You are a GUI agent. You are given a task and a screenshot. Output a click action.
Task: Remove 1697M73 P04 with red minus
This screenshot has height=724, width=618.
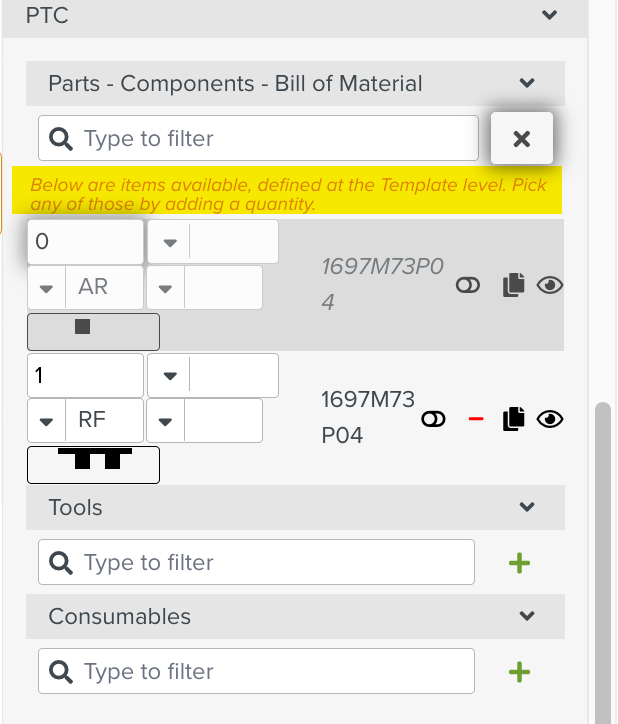tap(476, 419)
